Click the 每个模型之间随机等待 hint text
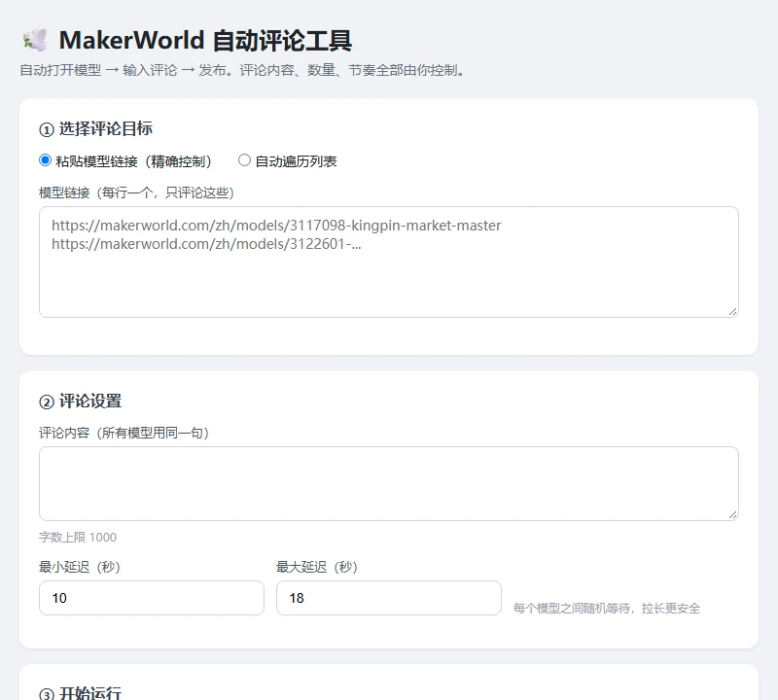 click(606, 609)
